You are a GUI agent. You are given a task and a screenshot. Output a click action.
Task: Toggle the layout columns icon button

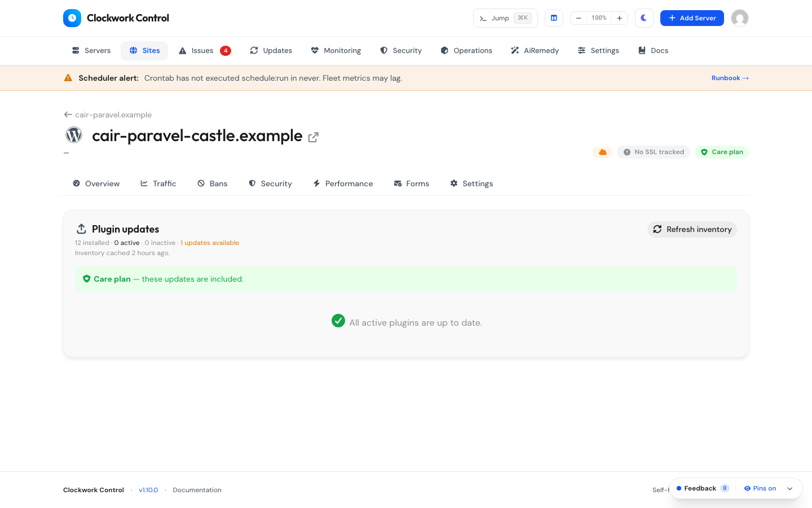point(554,18)
